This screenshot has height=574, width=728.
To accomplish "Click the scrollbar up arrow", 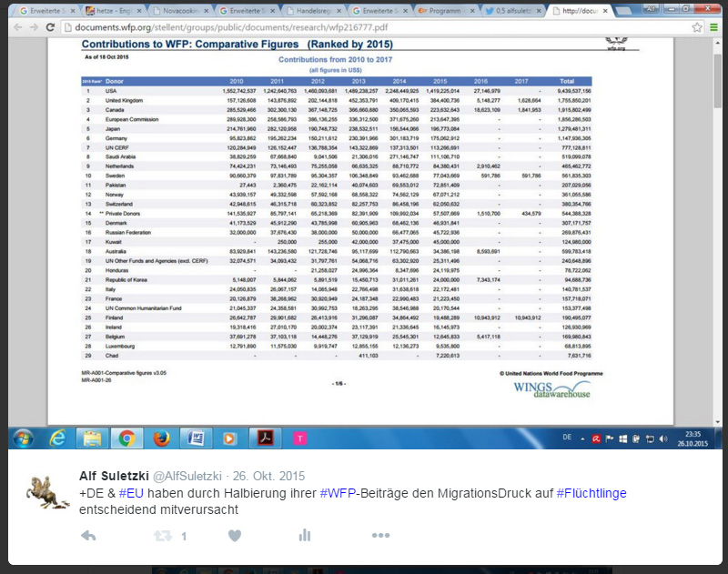I will (717, 43).
